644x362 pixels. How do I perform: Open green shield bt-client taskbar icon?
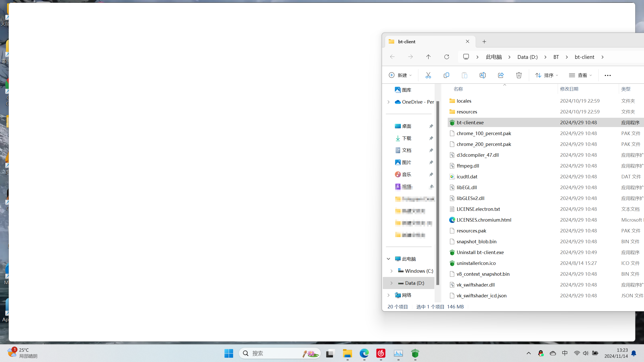[415, 353]
